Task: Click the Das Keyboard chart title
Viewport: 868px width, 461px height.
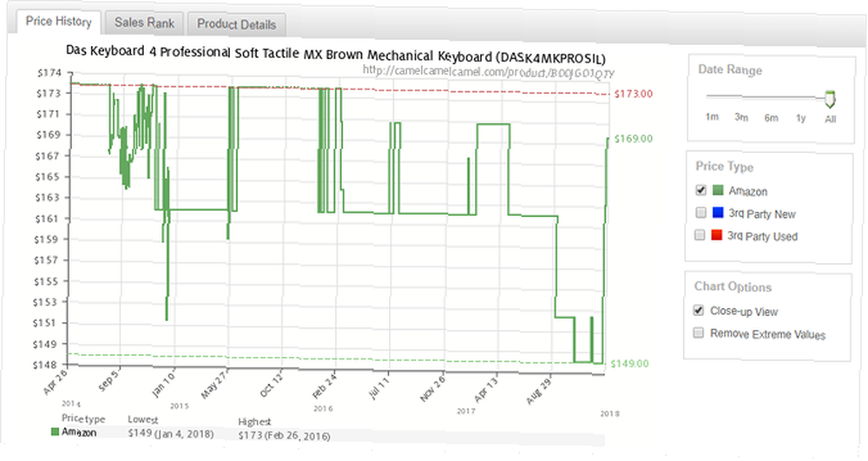Action: click(x=335, y=54)
